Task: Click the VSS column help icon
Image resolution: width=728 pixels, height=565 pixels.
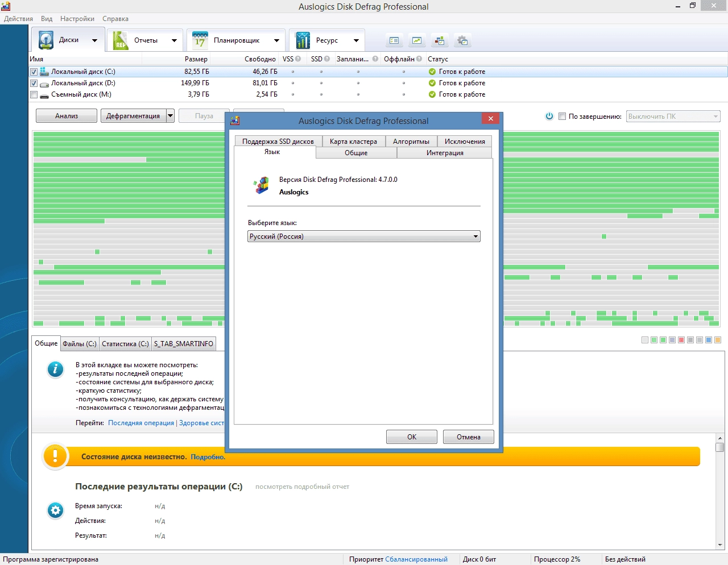Action: coord(298,59)
